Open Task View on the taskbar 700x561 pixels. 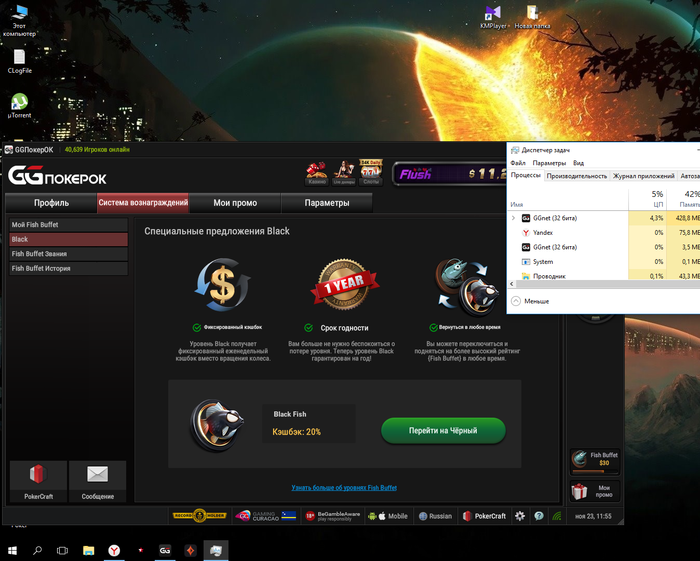62,551
